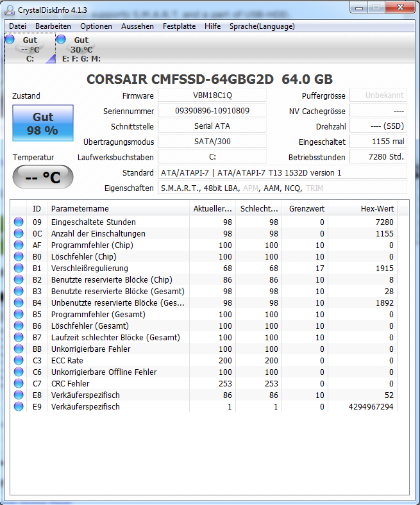Click the Aktueller column header
The image size is (420, 505).
point(213,209)
